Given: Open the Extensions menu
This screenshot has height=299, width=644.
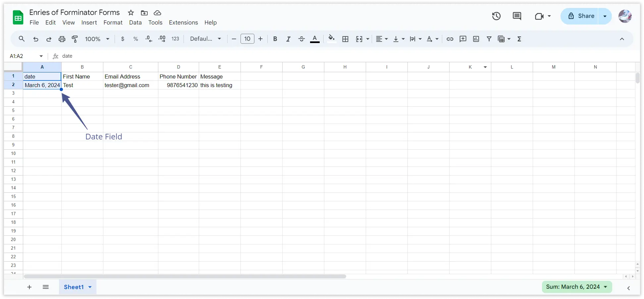Looking at the screenshot, I should click(183, 23).
